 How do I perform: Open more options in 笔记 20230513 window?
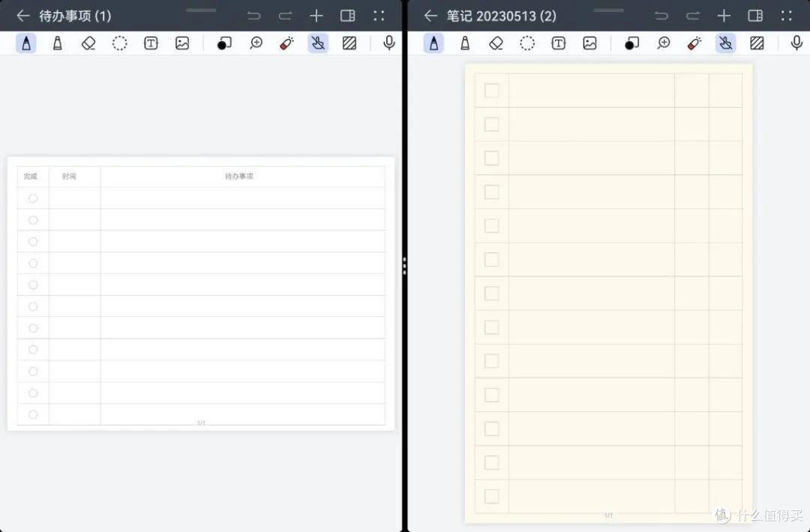[786, 16]
